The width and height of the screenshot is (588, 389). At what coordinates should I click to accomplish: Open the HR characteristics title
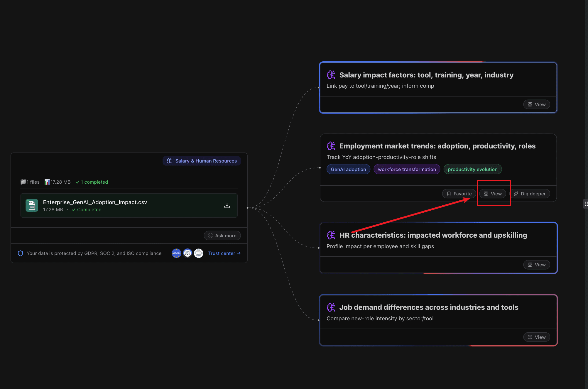[433, 235]
